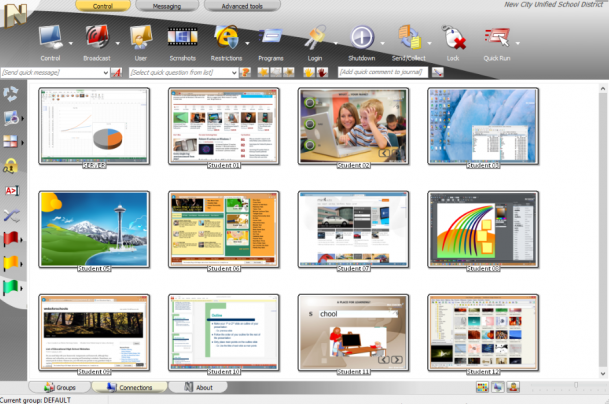Open the Groups tab
This screenshot has width=609, height=404.
pyautogui.click(x=60, y=387)
